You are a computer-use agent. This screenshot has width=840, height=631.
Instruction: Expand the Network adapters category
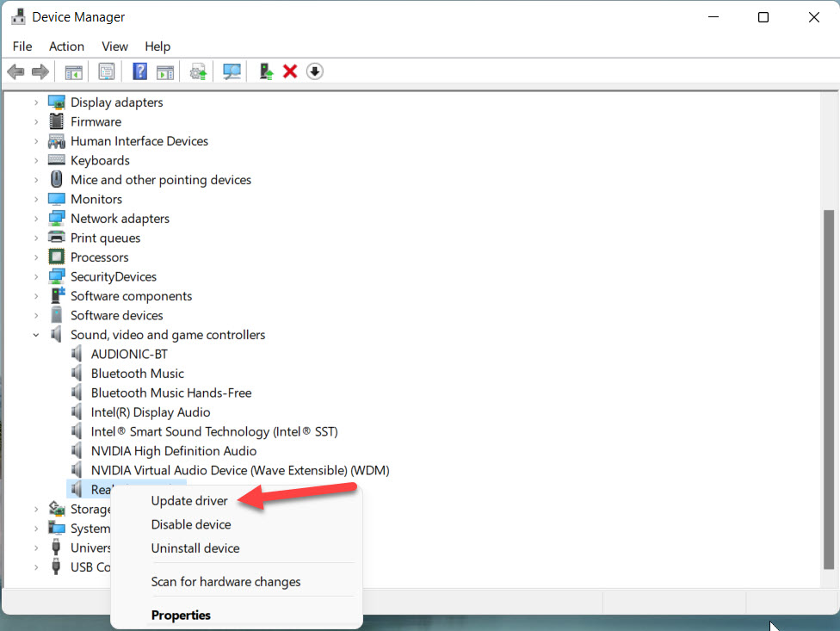click(x=35, y=218)
